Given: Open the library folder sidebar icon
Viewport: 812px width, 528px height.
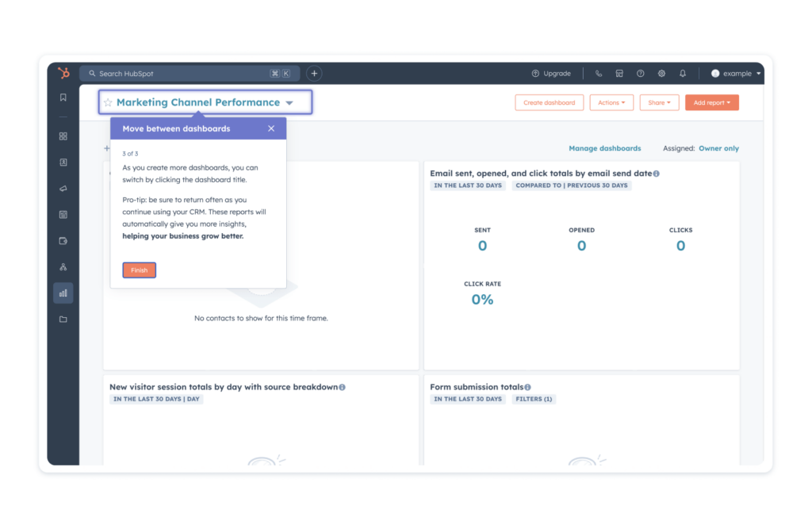Looking at the screenshot, I should (x=63, y=319).
